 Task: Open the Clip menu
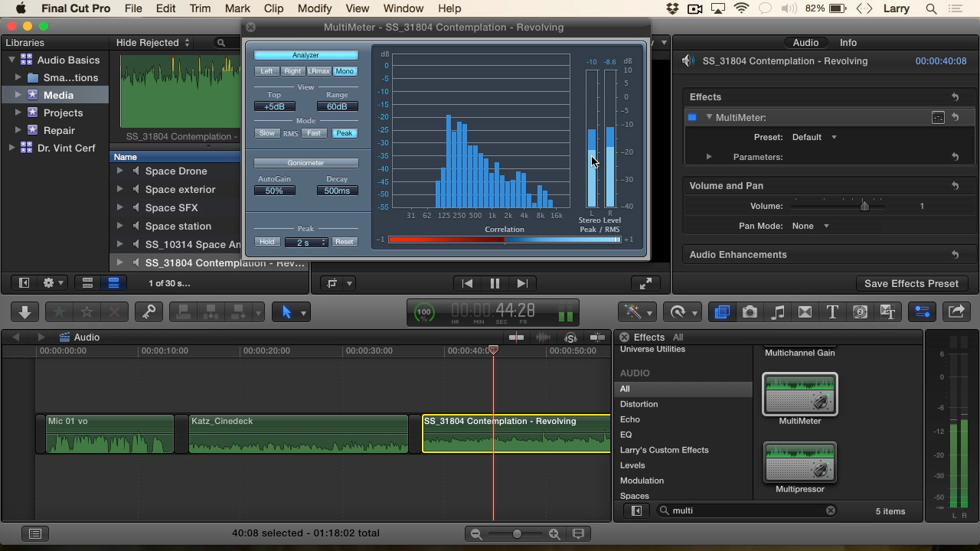tap(273, 8)
